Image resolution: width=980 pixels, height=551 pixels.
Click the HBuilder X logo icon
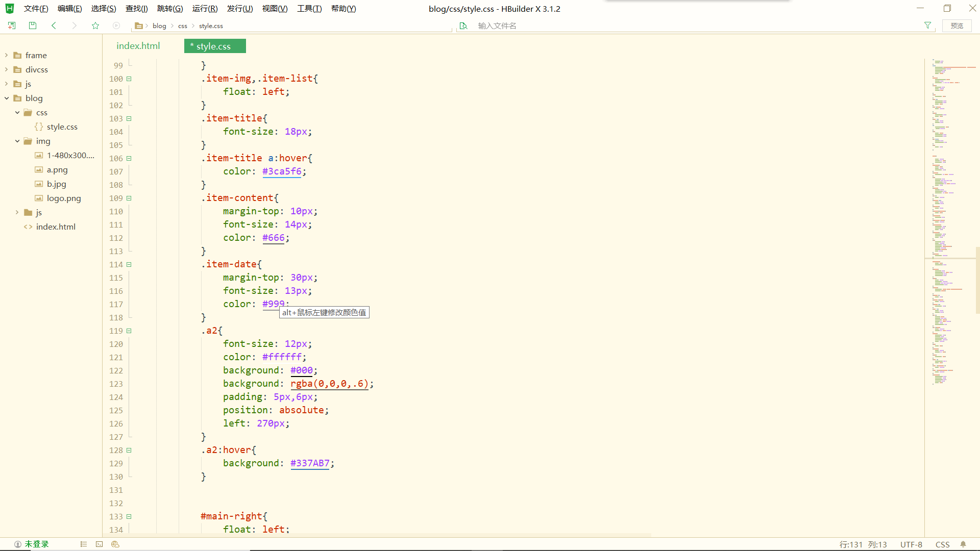(x=10, y=8)
